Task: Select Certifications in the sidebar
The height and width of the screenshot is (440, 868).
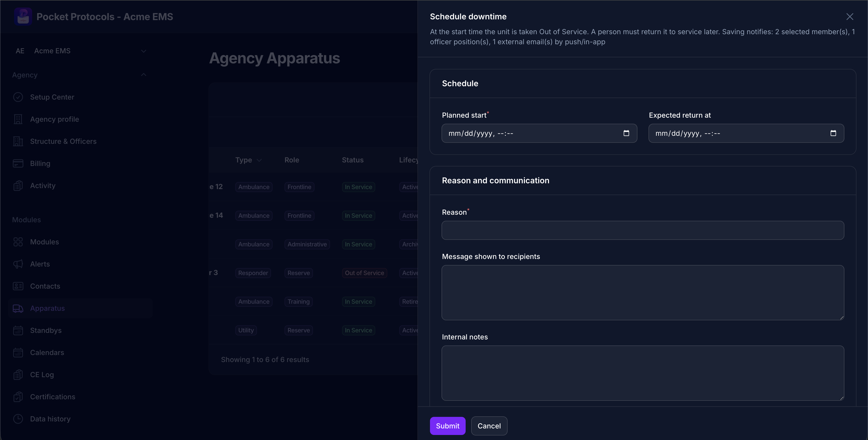Action: [x=80, y=397]
